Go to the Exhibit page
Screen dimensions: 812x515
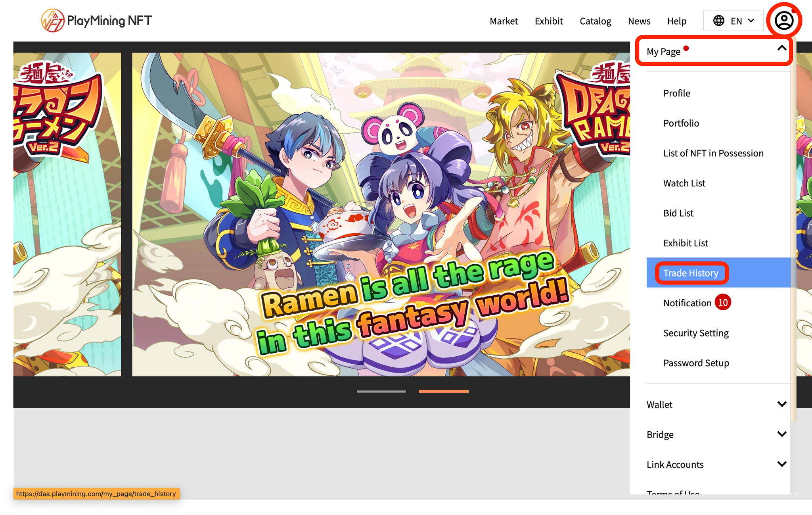(549, 21)
